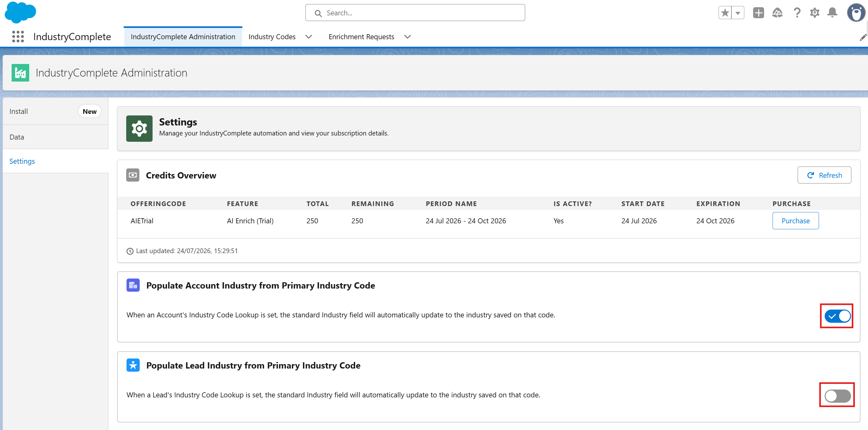Expand the Industry Codes tab chevron

click(308, 37)
